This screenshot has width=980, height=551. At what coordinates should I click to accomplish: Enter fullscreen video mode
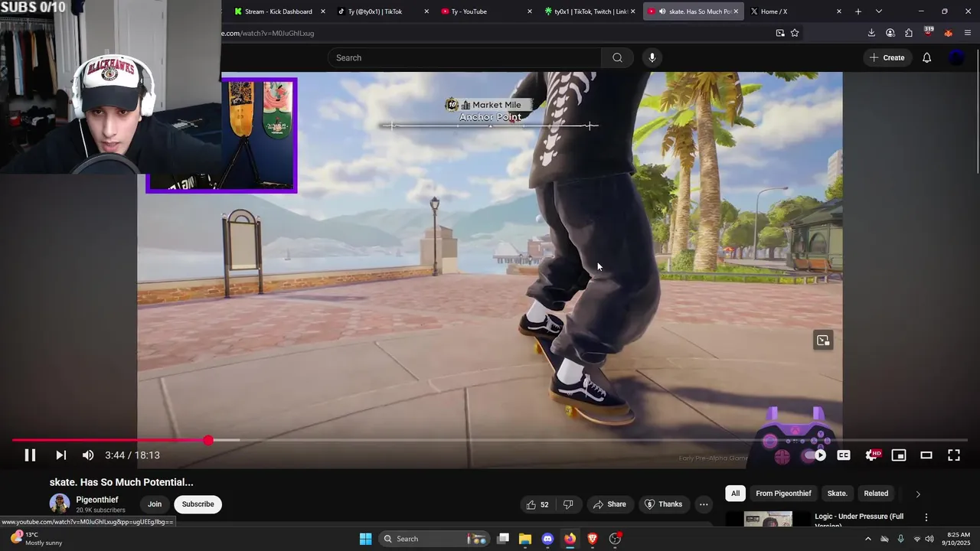tap(954, 455)
